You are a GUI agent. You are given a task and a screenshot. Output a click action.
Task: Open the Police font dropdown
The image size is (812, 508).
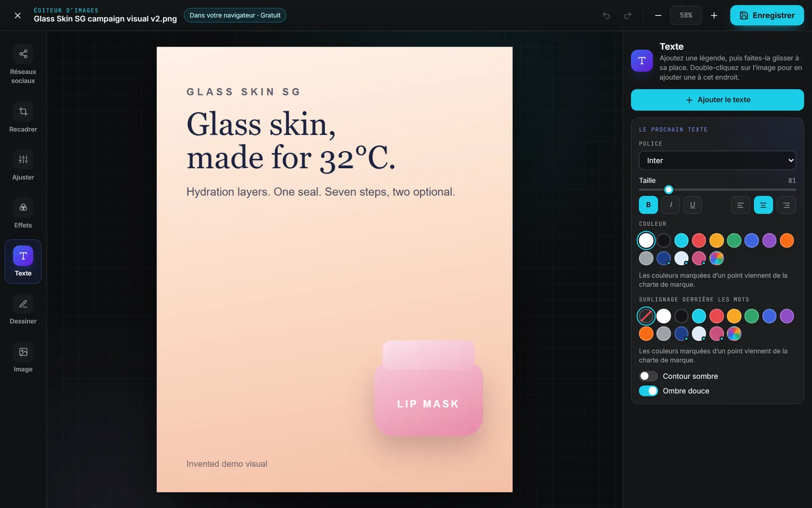[x=717, y=160]
